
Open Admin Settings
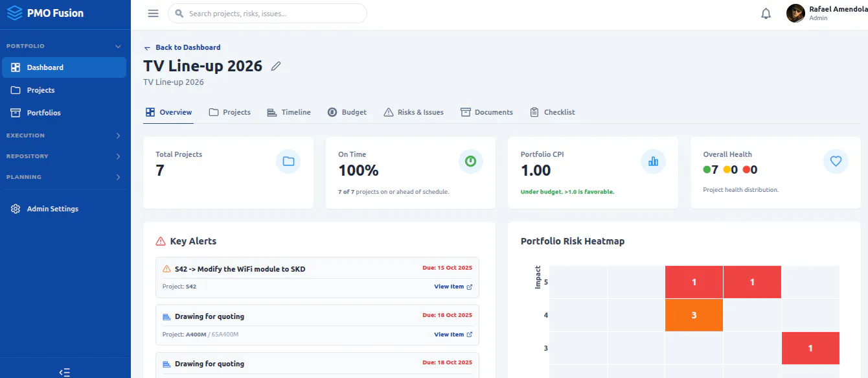click(64, 209)
